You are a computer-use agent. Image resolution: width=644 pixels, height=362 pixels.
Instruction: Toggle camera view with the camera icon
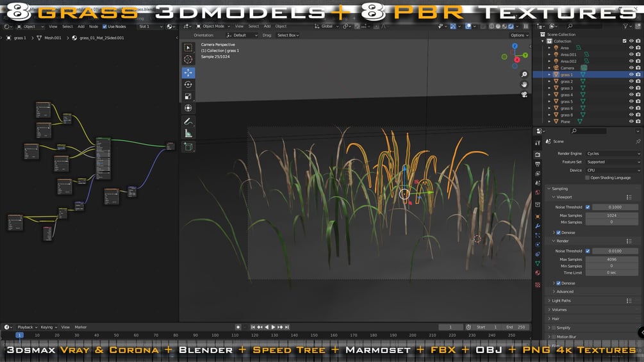click(524, 94)
